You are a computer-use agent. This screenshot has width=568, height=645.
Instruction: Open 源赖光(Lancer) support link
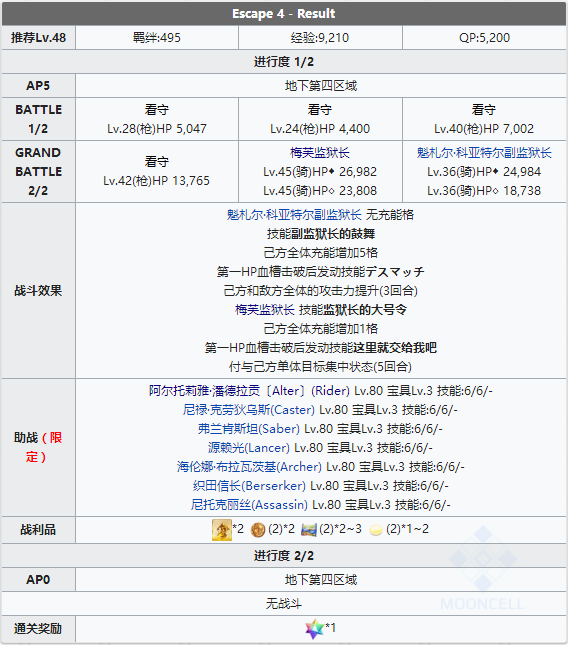point(248,448)
